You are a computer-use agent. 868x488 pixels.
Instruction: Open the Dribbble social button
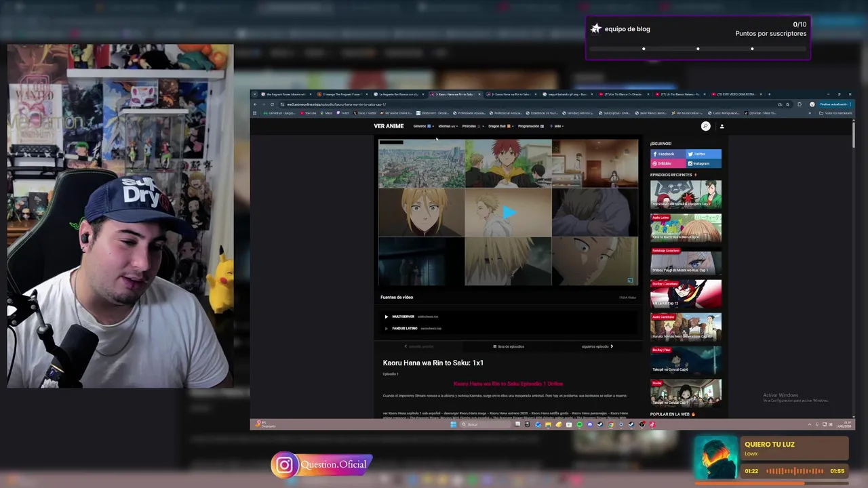click(x=668, y=163)
